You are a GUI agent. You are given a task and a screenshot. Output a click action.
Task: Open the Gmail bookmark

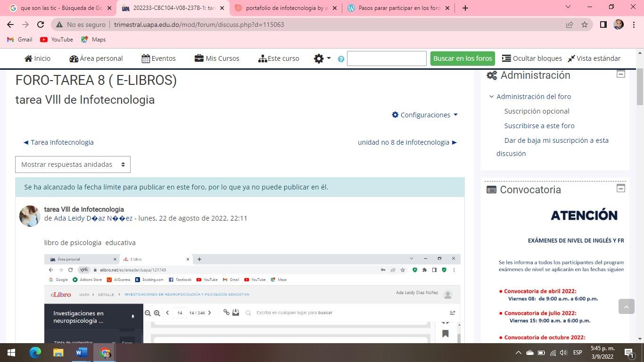(20, 40)
